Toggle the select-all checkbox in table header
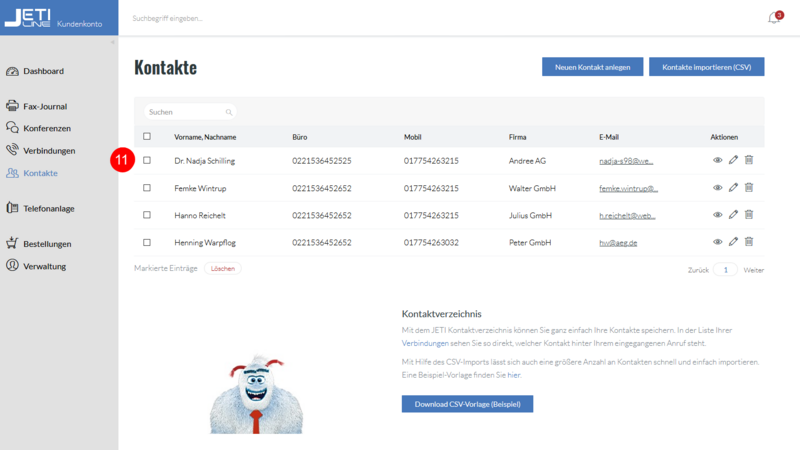 point(147,137)
